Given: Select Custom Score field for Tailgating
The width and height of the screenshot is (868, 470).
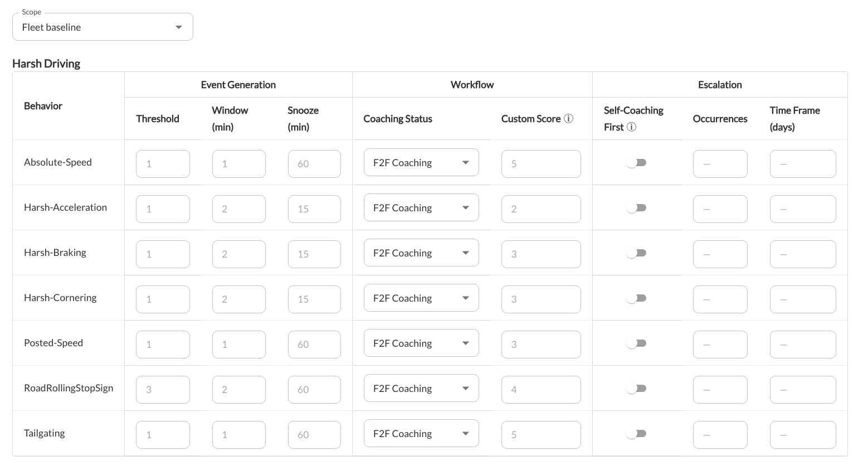Looking at the screenshot, I should [x=541, y=435].
